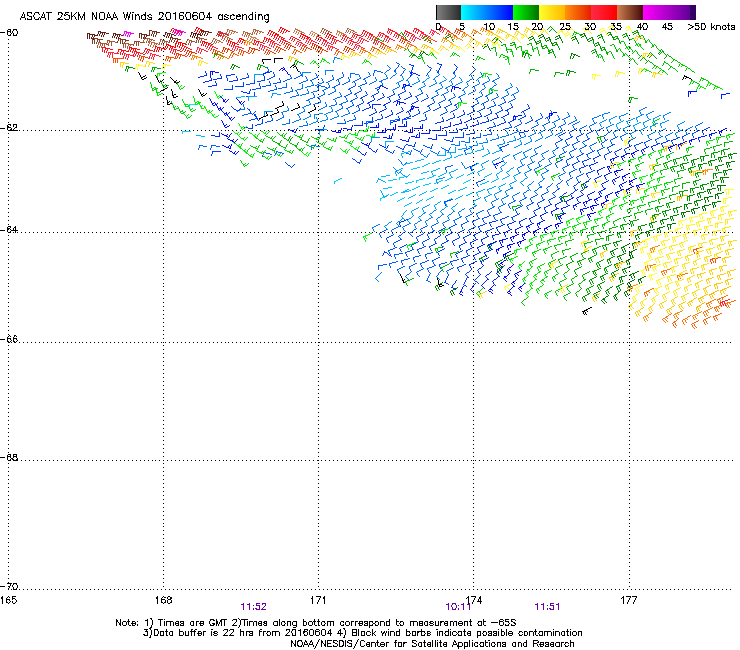Click the 'NOAA/NESDIS/Center for Satellite Applications' credit line
The width and height of the screenshot is (740, 650).
click(x=432, y=644)
